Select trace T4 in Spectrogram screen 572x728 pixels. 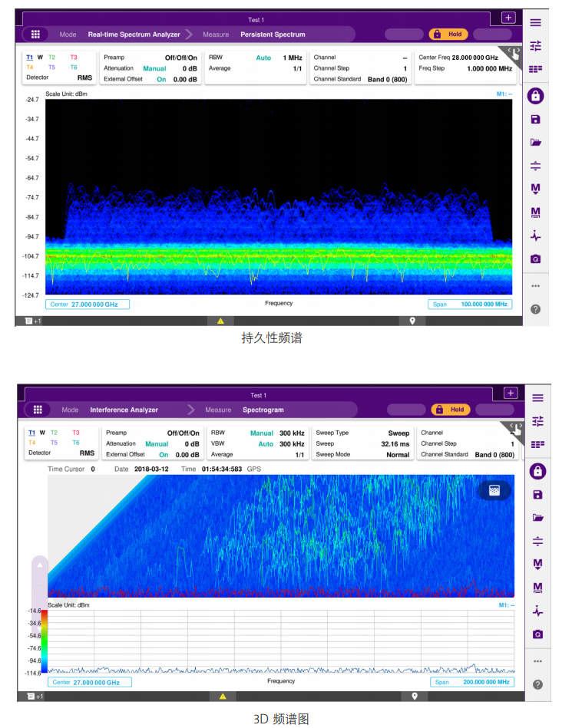pyautogui.click(x=31, y=443)
